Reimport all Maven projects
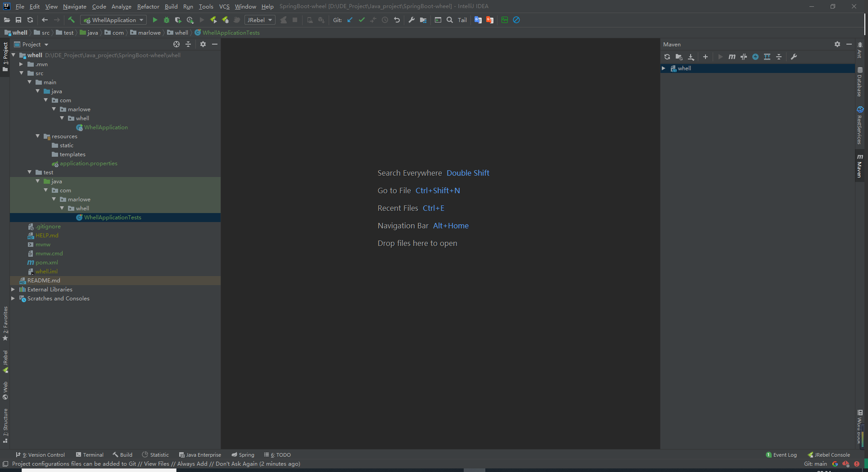The height and width of the screenshot is (472, 868). pos(667,57)
